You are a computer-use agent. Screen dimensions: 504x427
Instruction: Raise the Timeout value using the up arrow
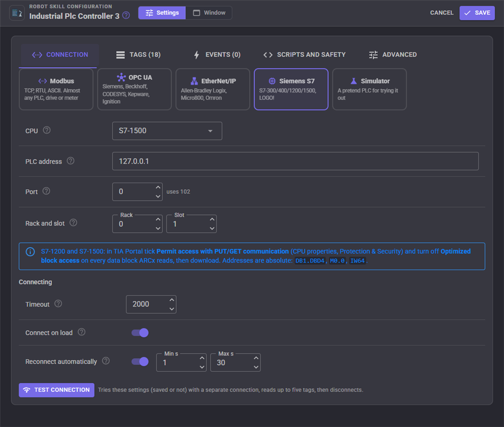click(172, 300)
